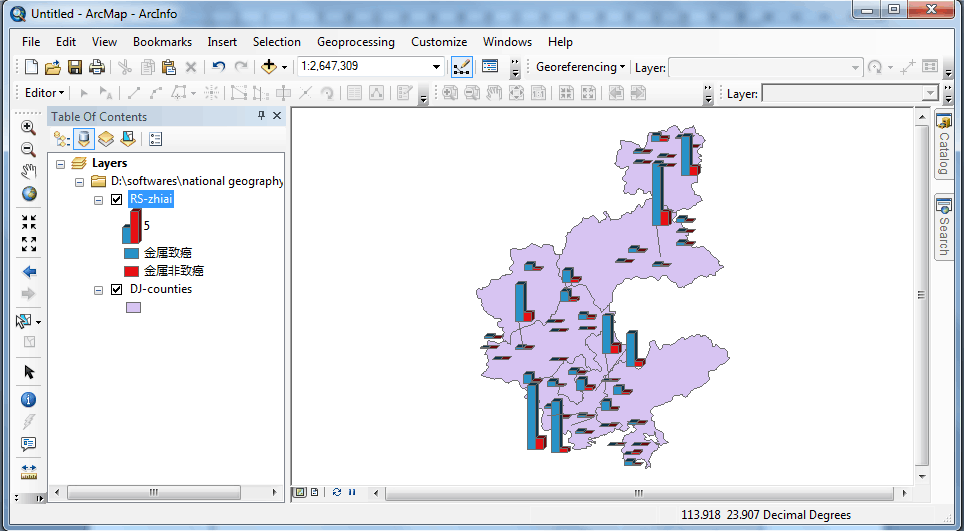Image resolution: width=964 pixels, height=531 pixels.
Task: Open the Catalog side panel tab
Action: point(943,144)
